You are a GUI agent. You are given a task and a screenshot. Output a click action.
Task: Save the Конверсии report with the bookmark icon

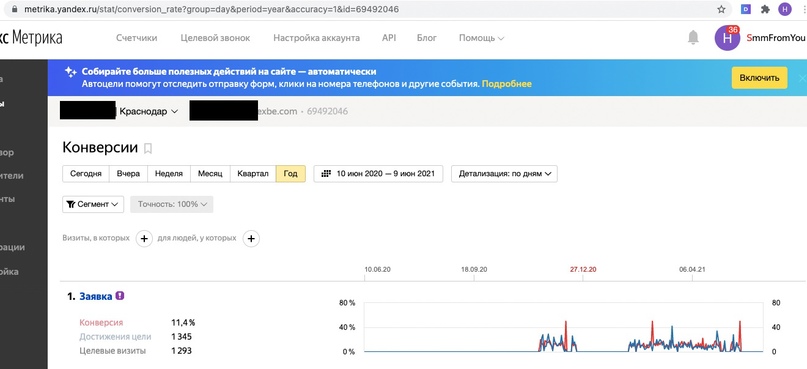tap(148, 149)
